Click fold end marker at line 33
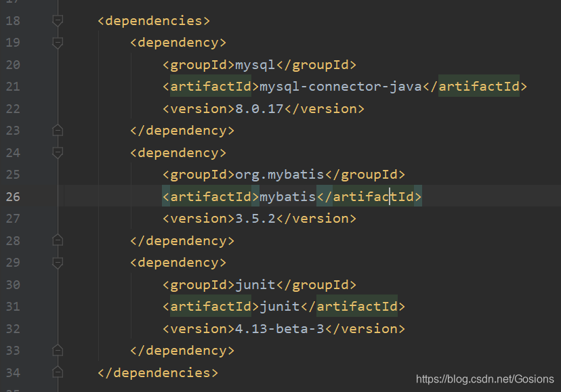 click(x=58, y=350)
